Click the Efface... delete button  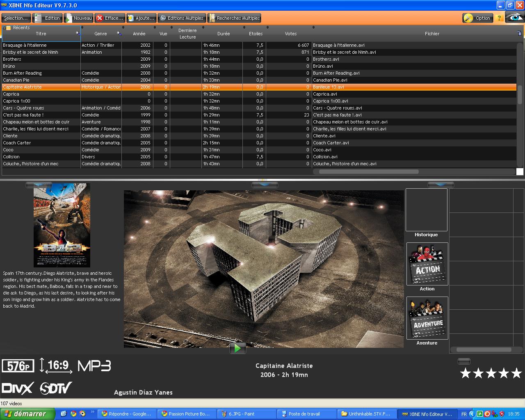tap(110, 18)
